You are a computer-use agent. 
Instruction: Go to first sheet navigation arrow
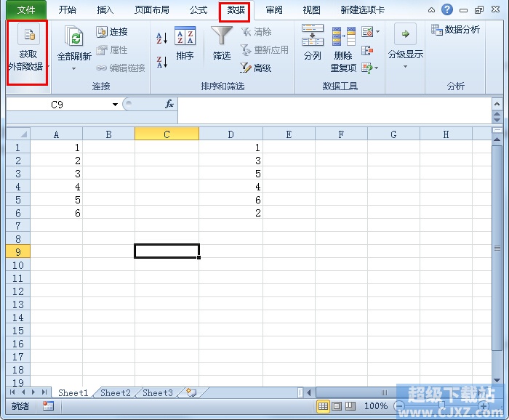[x=12, y=392]
